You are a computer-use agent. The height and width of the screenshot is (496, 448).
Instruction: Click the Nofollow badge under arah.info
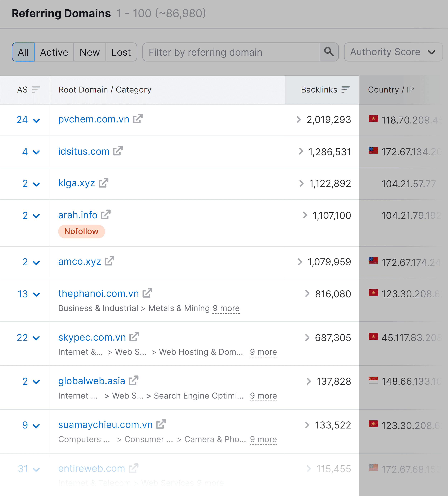tap(81, 231)
